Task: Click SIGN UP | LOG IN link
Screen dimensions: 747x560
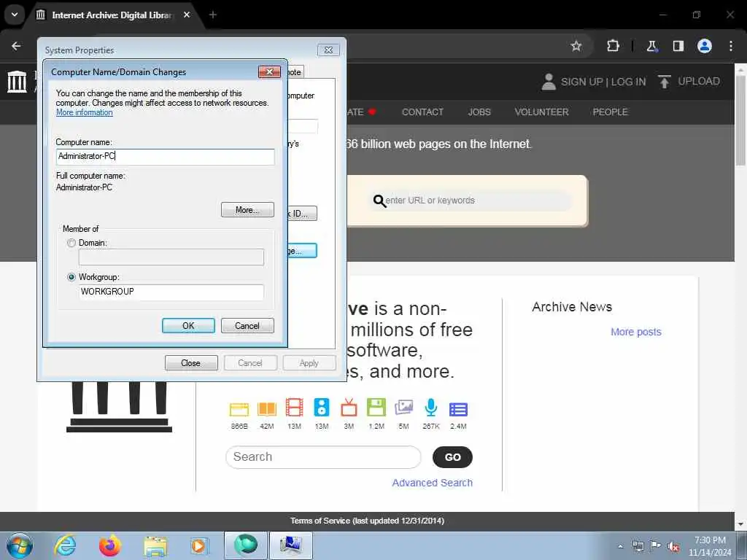Action: click(603, 82)
